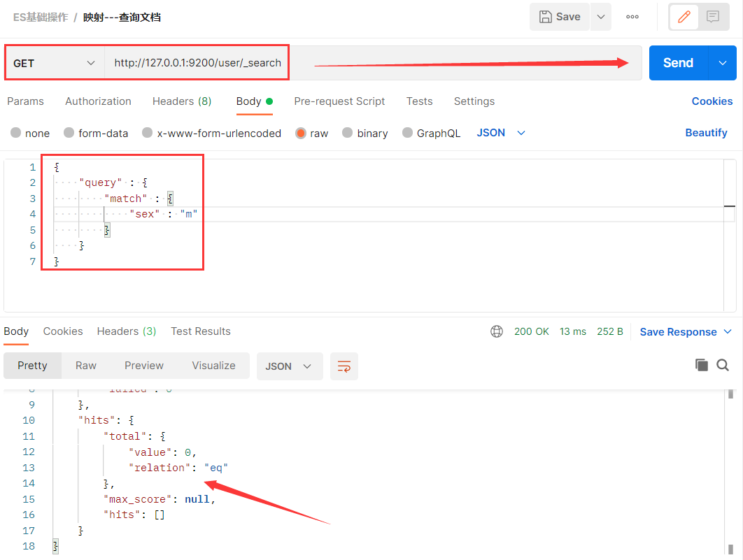Image resolution: width=743 pixels, height=560 pixels.
Task: Click the 252 B response size
Action: click(x=610, y=331)
